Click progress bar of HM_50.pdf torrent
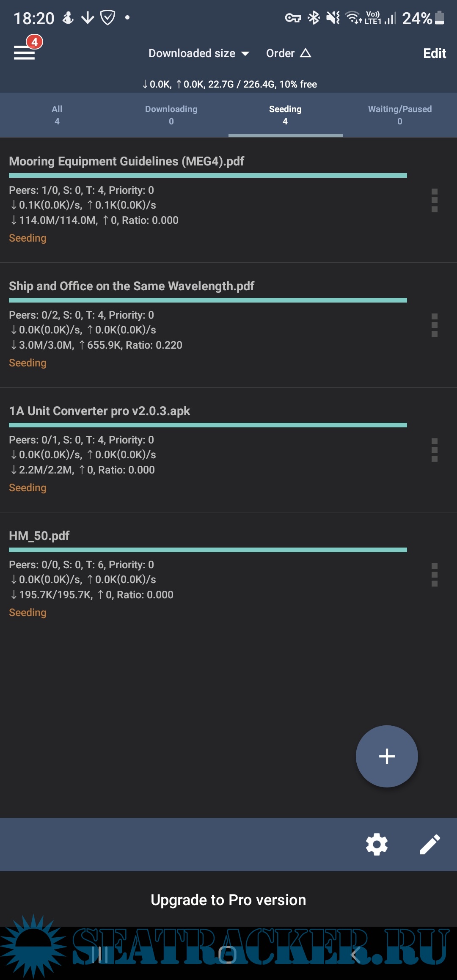 208,550
